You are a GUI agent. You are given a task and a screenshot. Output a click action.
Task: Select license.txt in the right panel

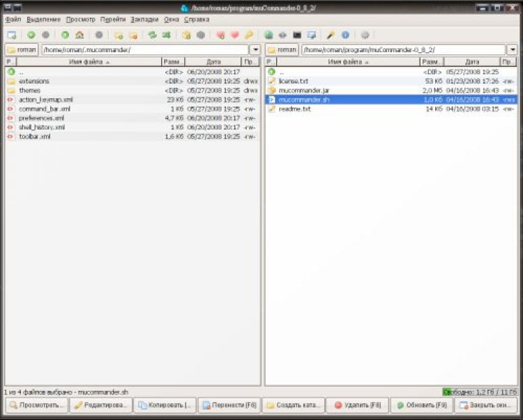tap(391, 81)
